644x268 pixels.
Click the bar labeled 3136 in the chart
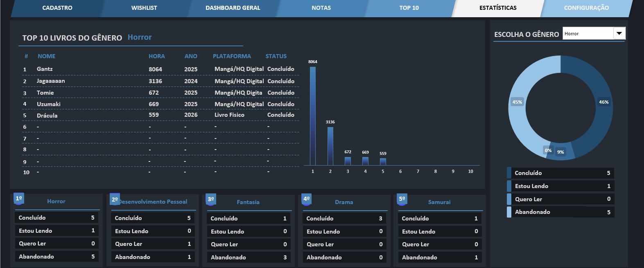330,146
